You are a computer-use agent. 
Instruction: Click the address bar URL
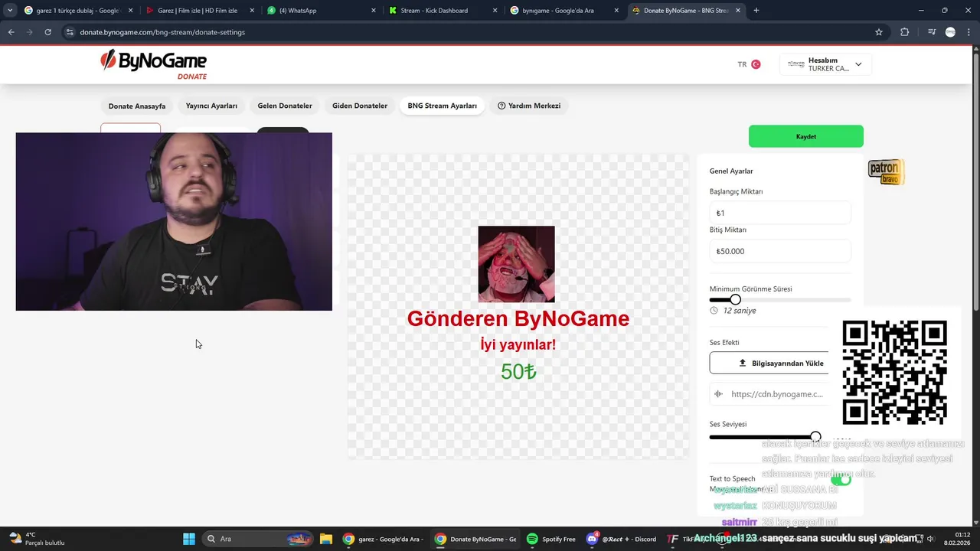point(162,32)
